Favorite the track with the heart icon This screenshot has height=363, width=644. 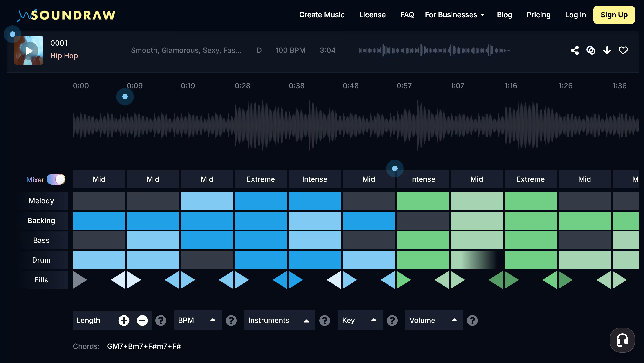(623, 51)
